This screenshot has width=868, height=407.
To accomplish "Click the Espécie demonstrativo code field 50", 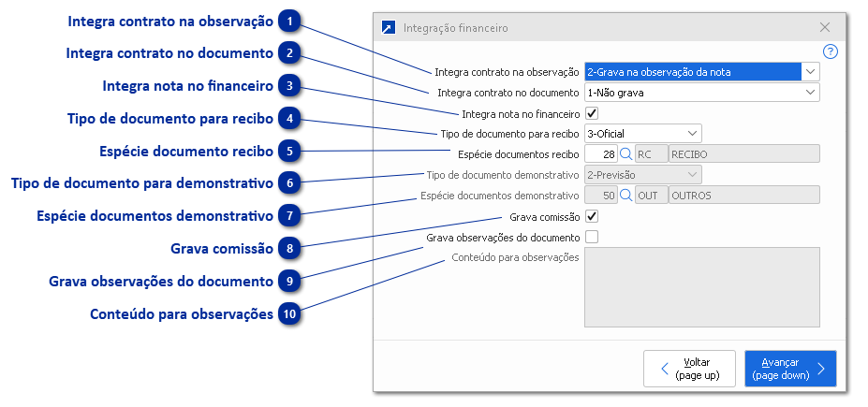I will click(x=601, y=196).
